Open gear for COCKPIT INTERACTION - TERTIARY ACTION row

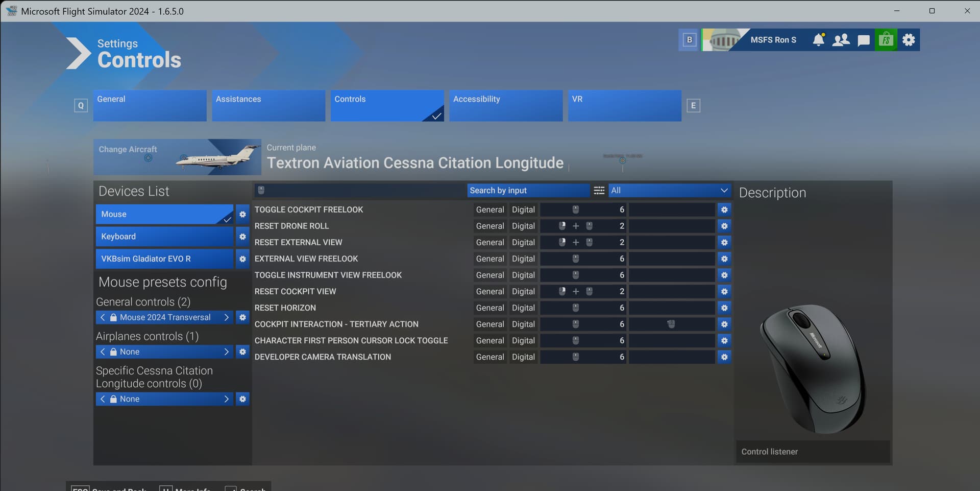point(724,324)
